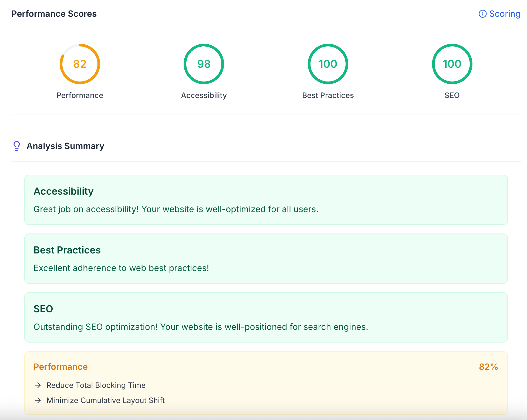This screenshot has width=527, height=420.
Task: Select the Accessibility label under gauge
Action: 204,95
